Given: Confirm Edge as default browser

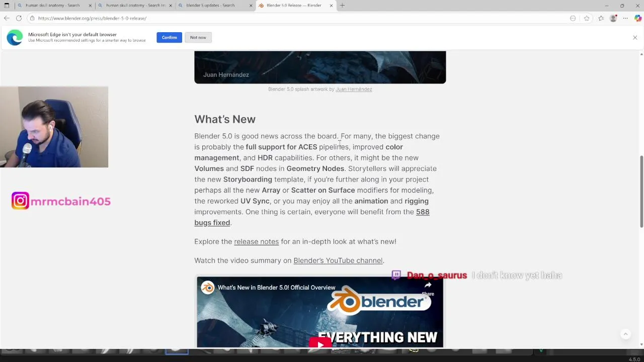Looking at the screenshot, I should (169, 38).
